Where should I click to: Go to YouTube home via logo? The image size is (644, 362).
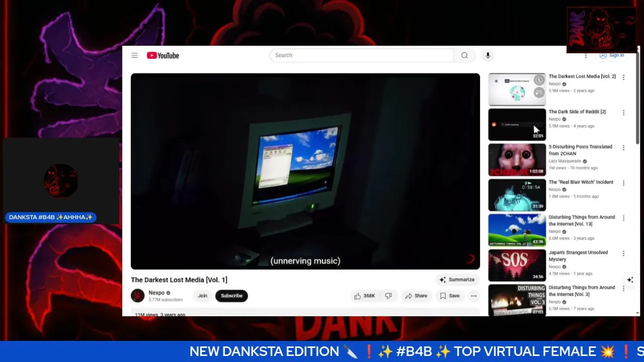pos(163,55)
